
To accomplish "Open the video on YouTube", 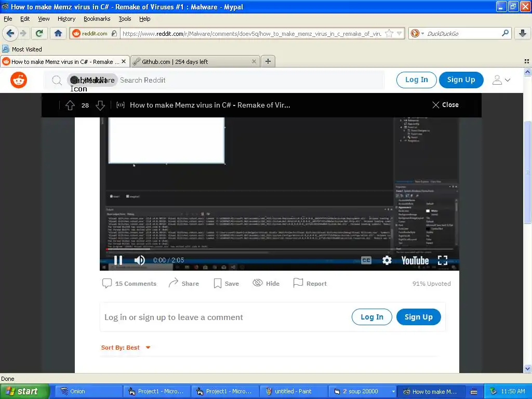I will (415, 261).
